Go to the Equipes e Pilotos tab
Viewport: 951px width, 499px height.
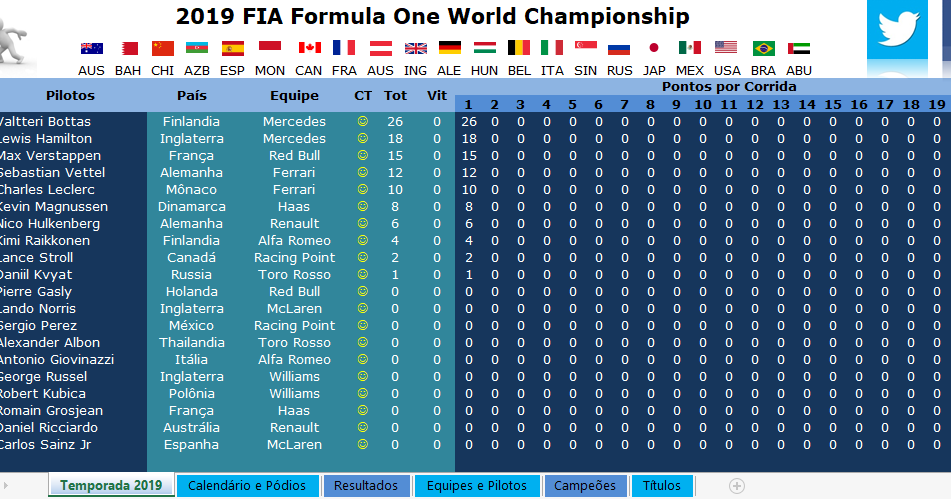tap(477, 486)
